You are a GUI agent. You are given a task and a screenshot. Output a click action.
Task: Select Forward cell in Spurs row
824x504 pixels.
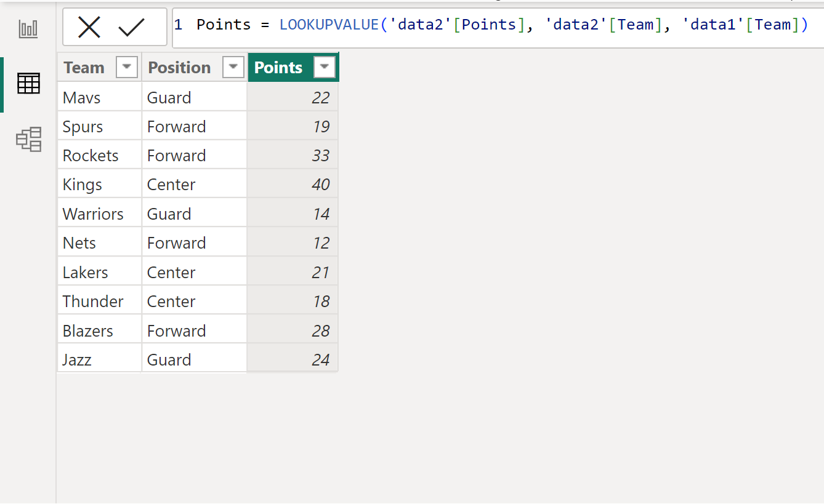pos(195,126)
